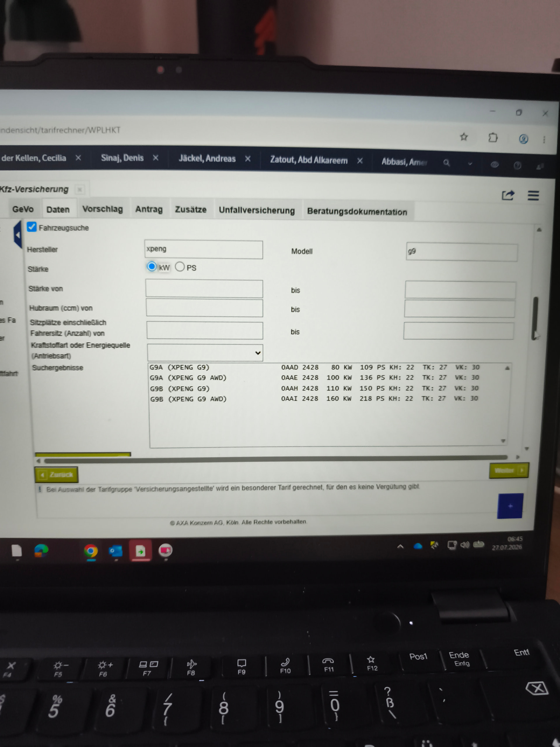Open the browser three-dot menu
The image size is (560, 747).
point(544,139)
